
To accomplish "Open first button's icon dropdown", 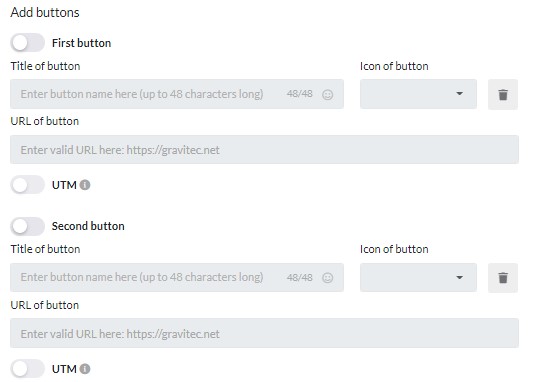I will click(x=418, y=94).
